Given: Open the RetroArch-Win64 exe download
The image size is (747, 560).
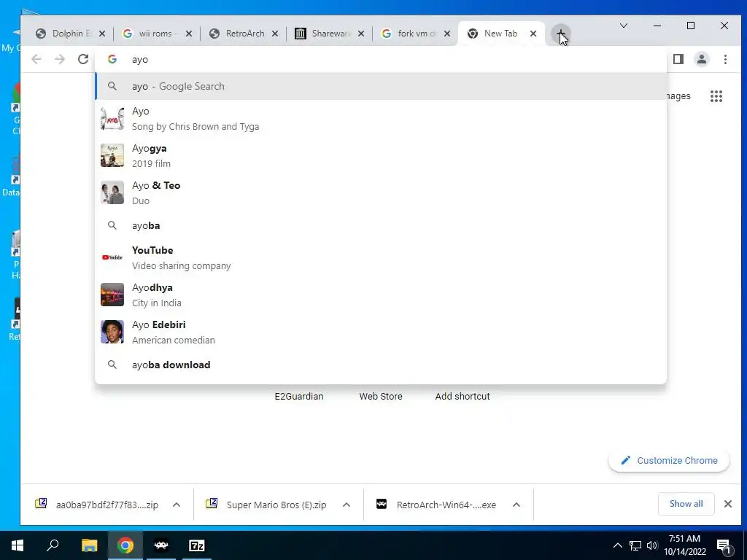Looking at the screenshot, I should pos(437,505).
